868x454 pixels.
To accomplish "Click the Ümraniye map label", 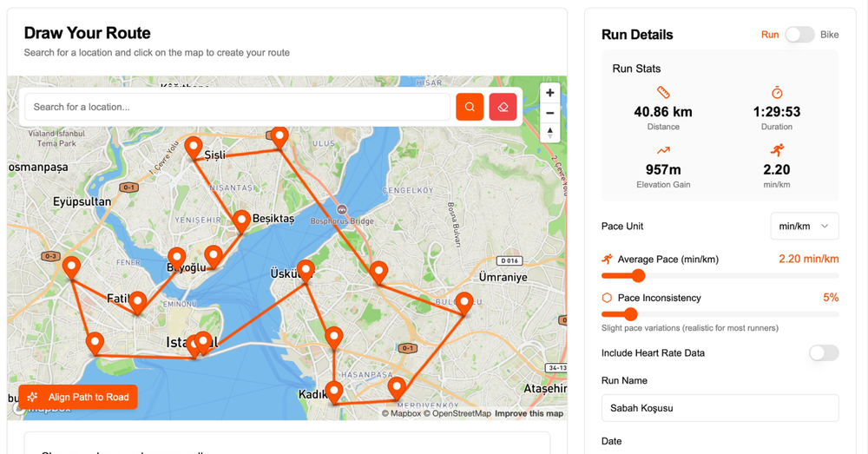I will 503,277.
